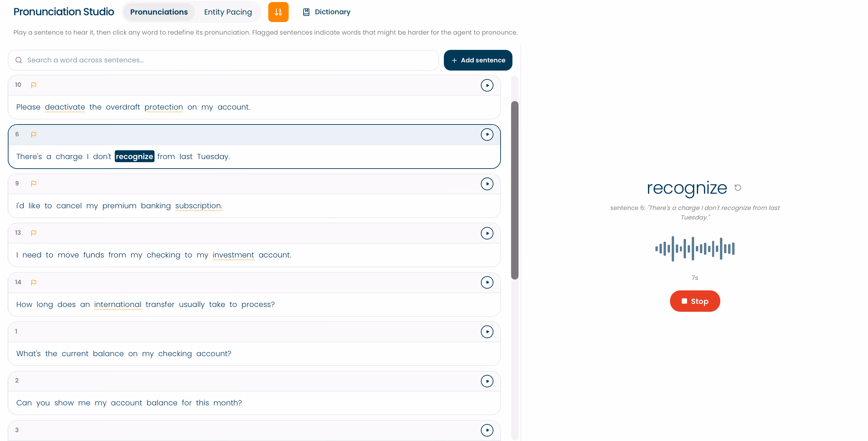Select the word 'month?' in sentence 2
868x441 pixels.
point(228,403)
